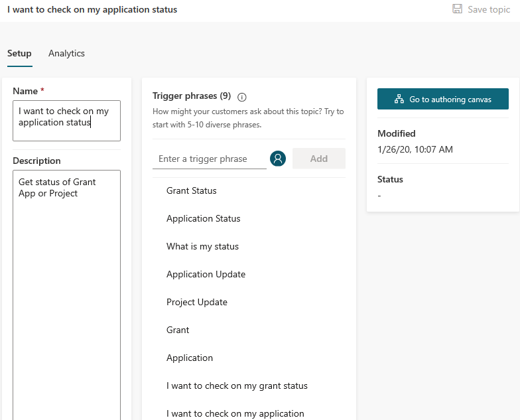The image size is (520, 420).
Task: Focus the Enter a trigger phrase field
Action: click(210, 159)
